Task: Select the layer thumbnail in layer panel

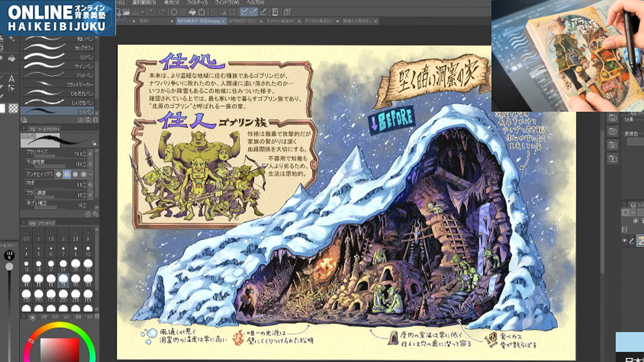Action: click(641, 240)
